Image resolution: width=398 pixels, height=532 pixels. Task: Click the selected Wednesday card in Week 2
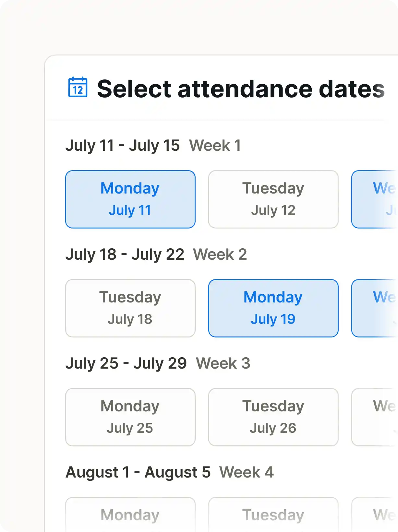[378, 308]
